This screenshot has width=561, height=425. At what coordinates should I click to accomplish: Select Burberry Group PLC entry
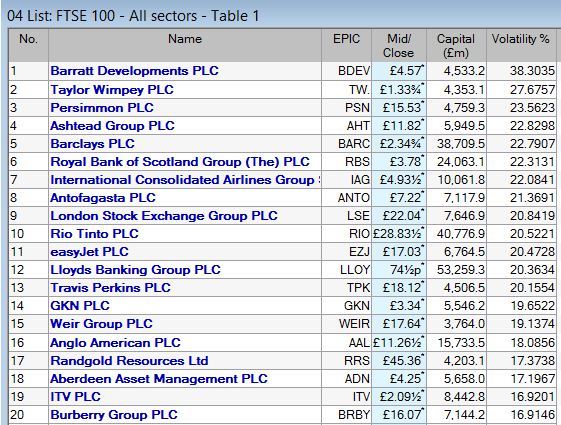click(x=114, y=415)
